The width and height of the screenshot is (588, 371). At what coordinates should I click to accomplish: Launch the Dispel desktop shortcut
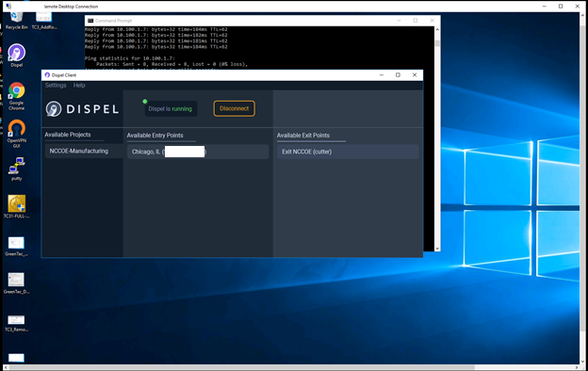17,56
